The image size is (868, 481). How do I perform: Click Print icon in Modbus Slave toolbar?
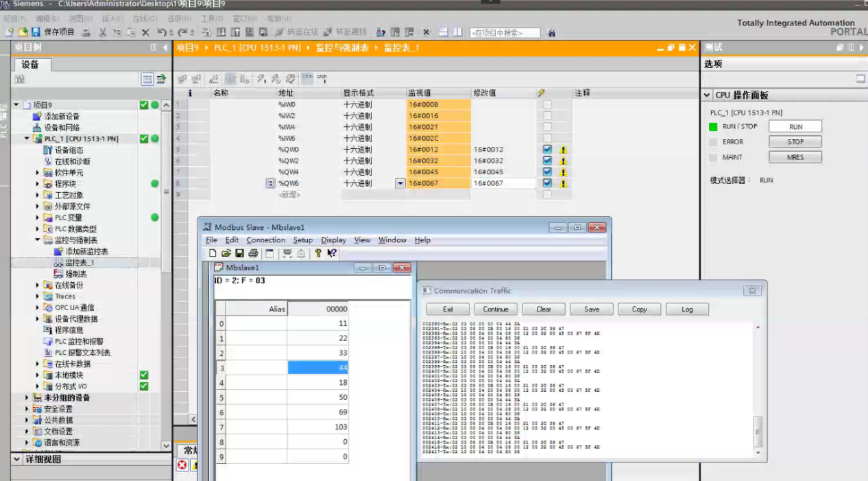point(253,253)
